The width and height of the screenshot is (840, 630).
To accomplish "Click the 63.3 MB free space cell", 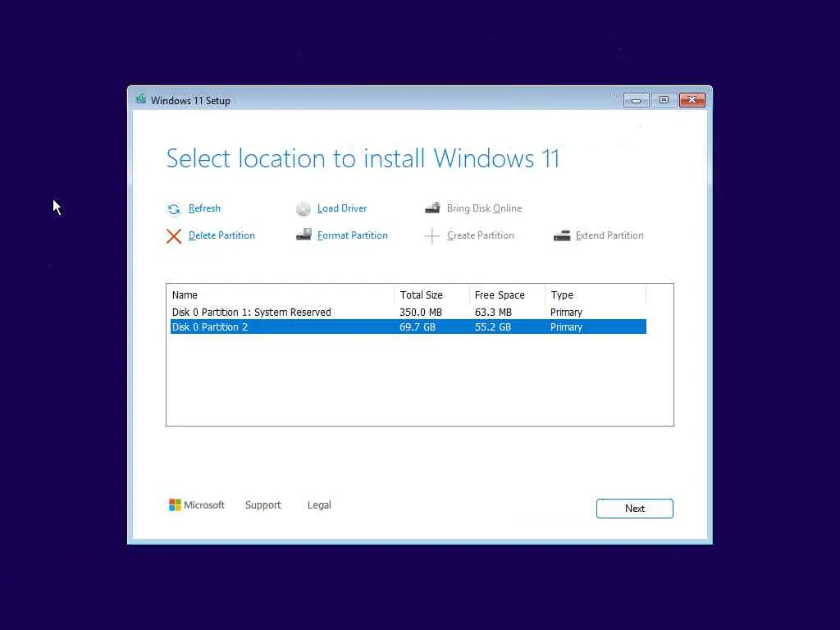I will (493, 312).
